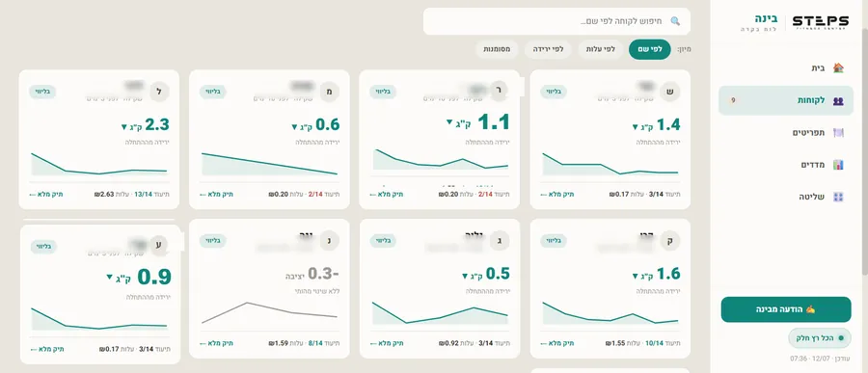Click the בליווי badge on 2.3 kg card
868x373 pixels.
point(42,92)
